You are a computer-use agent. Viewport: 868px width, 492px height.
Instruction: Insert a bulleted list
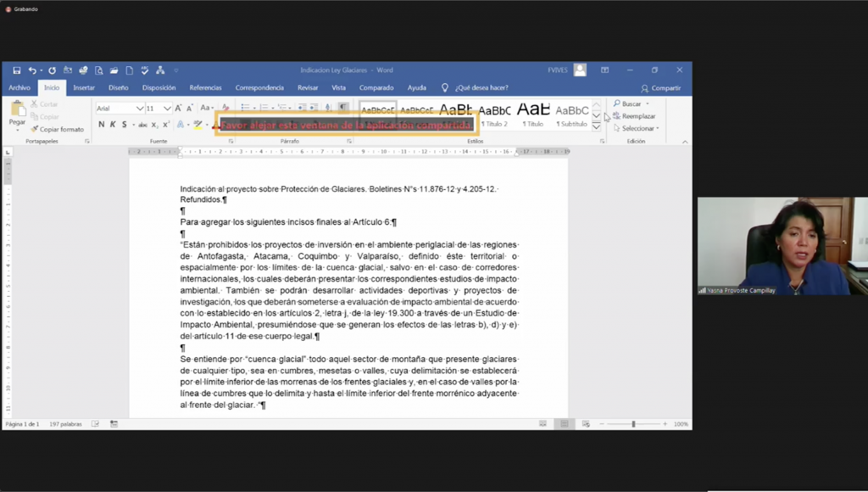tap(245, 107)
